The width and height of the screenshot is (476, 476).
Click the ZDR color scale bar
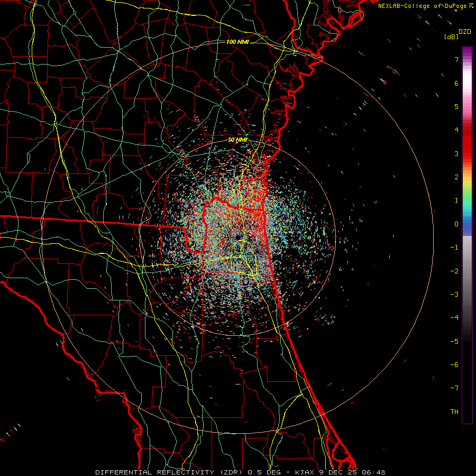pyautogui.click(x=467, y=235)
